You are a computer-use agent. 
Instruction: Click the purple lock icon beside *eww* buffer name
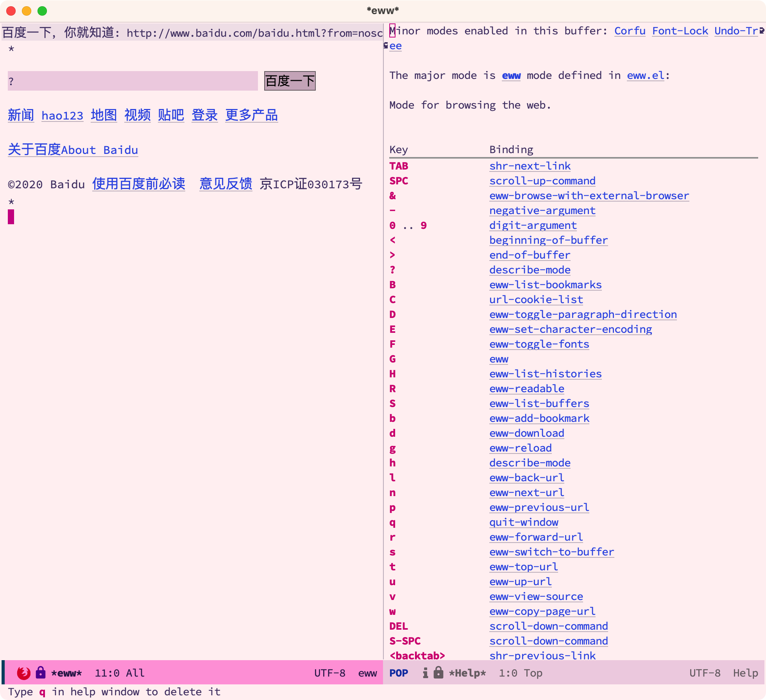point(41,673)
